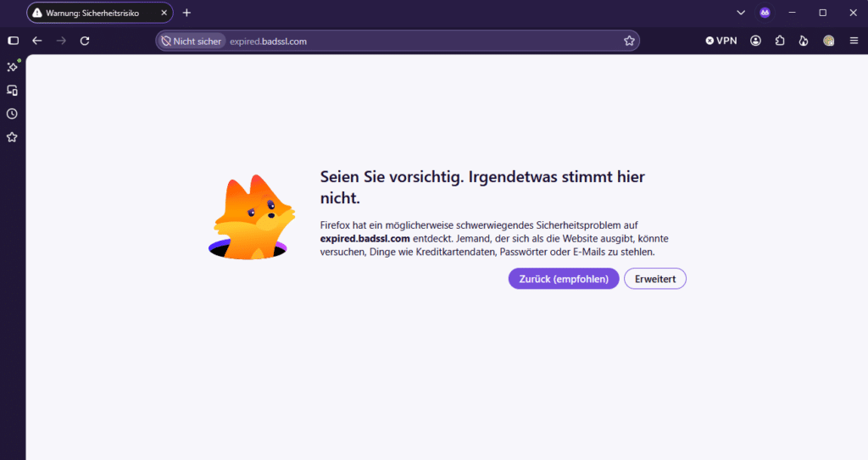The image size is (868, 460).
Task: Open the hamburger application menu
Action: (x=854, y=41)
